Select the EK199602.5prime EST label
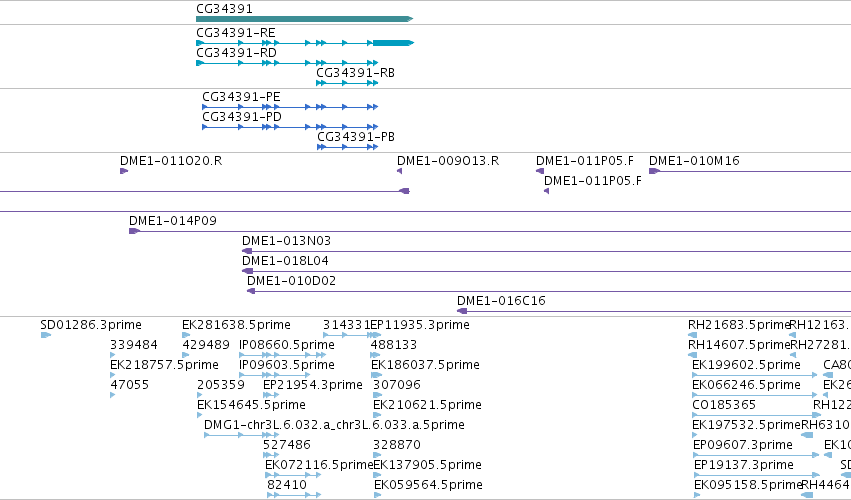 746,365
